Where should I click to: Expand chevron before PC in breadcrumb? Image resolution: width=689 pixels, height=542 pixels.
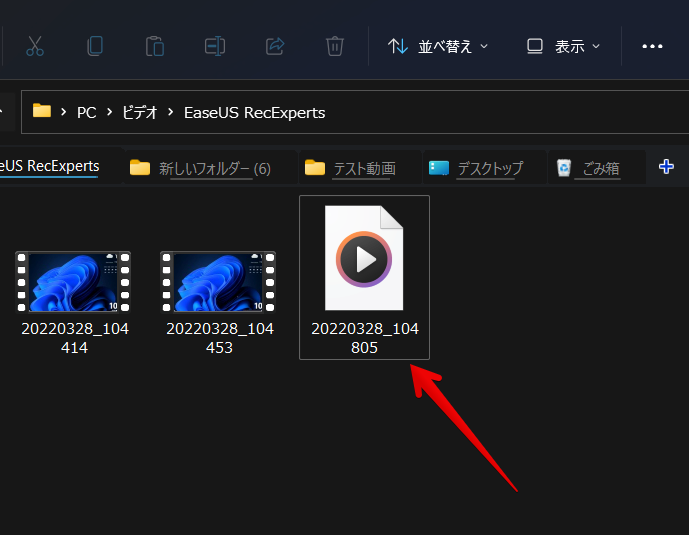pyautogui.click(x=64, y=112)
